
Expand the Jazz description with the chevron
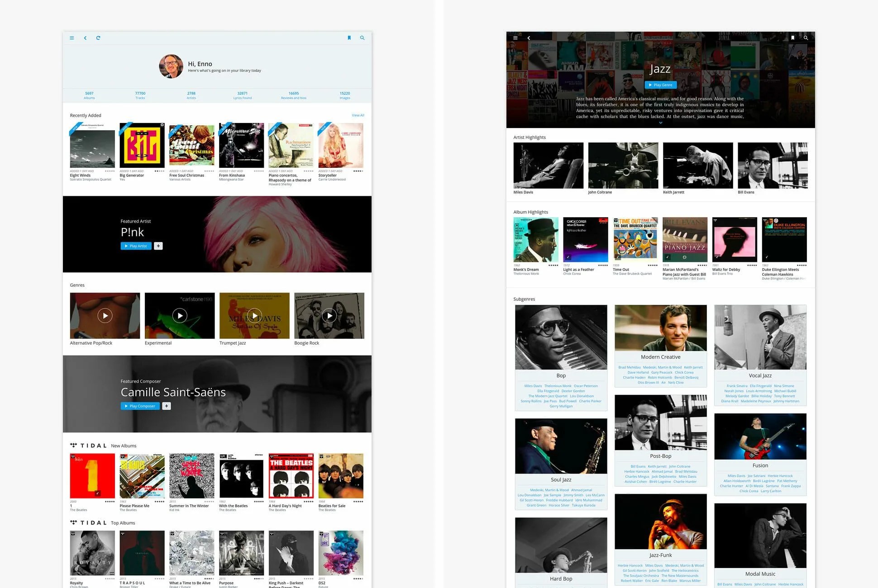pyautogui.click(x=661, y=123)
